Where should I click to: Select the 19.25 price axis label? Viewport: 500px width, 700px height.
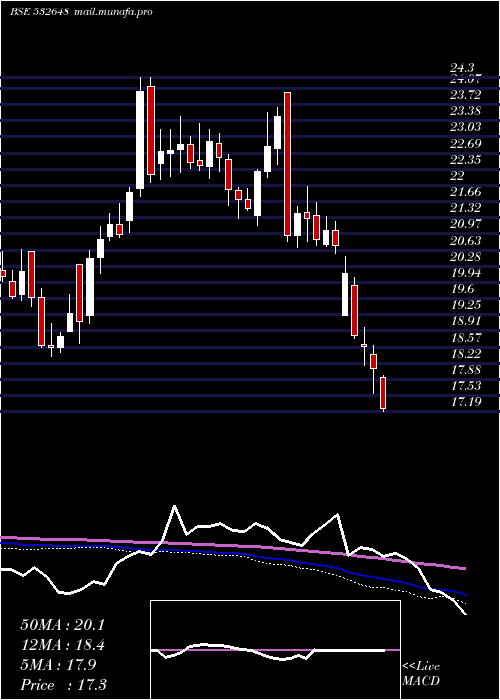466,305
